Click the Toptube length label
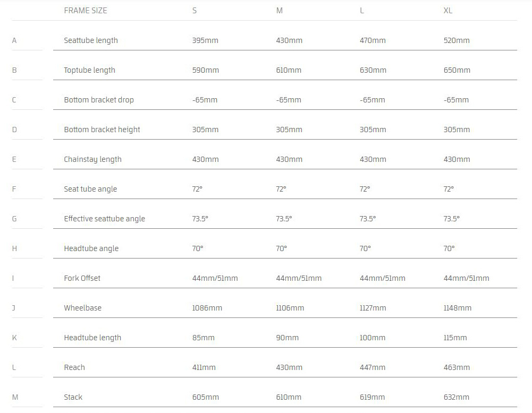Screen dimensions: 532x413 [89, 70]
